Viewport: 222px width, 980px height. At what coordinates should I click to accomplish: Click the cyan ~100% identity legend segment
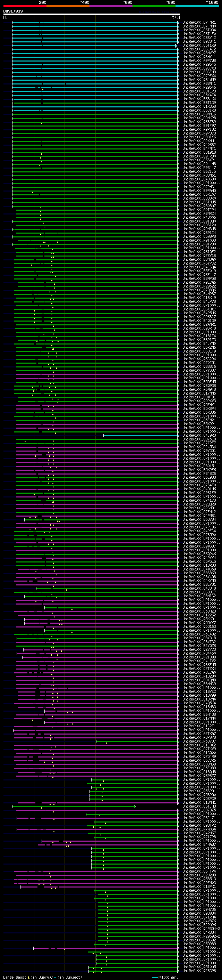click(x=197, y=6)
